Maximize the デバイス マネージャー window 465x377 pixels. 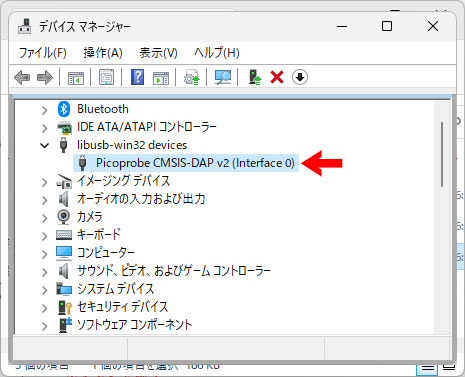point(387,26)
